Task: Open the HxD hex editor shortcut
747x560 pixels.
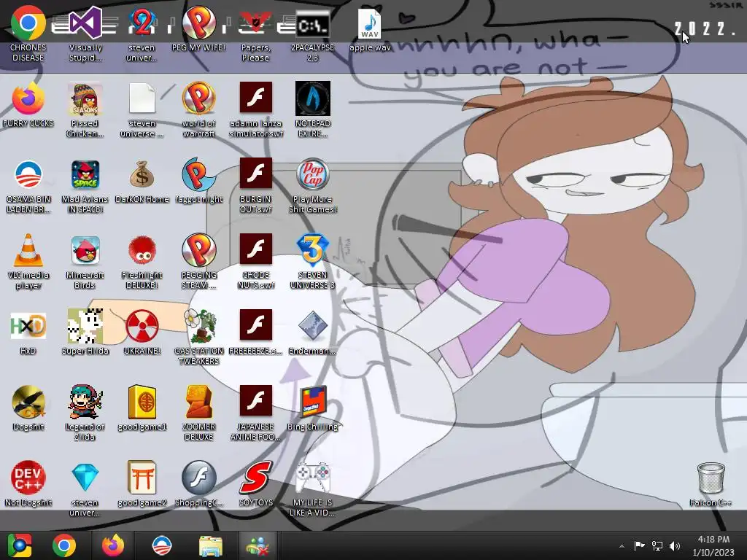Action: (x=28, y=332)
